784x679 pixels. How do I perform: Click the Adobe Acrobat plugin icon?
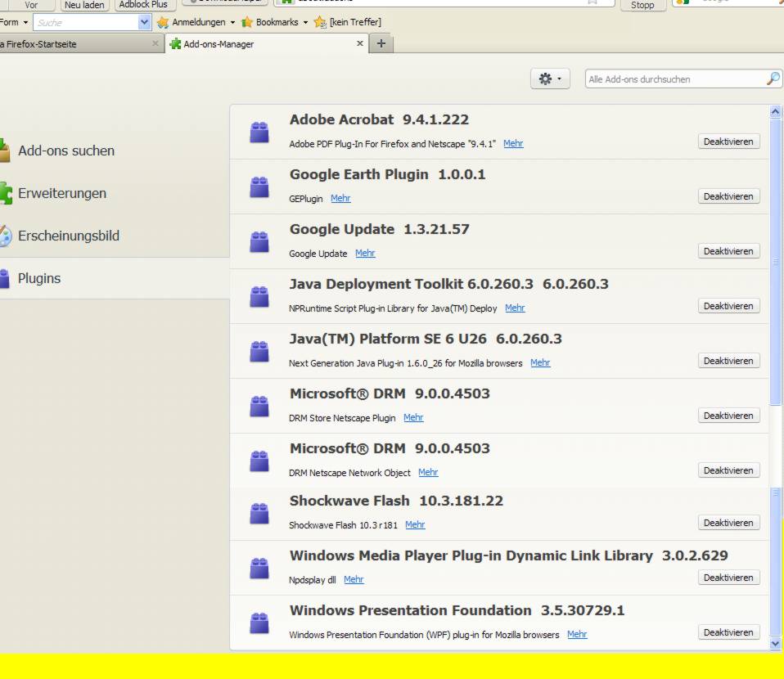(x=259, y=132)
